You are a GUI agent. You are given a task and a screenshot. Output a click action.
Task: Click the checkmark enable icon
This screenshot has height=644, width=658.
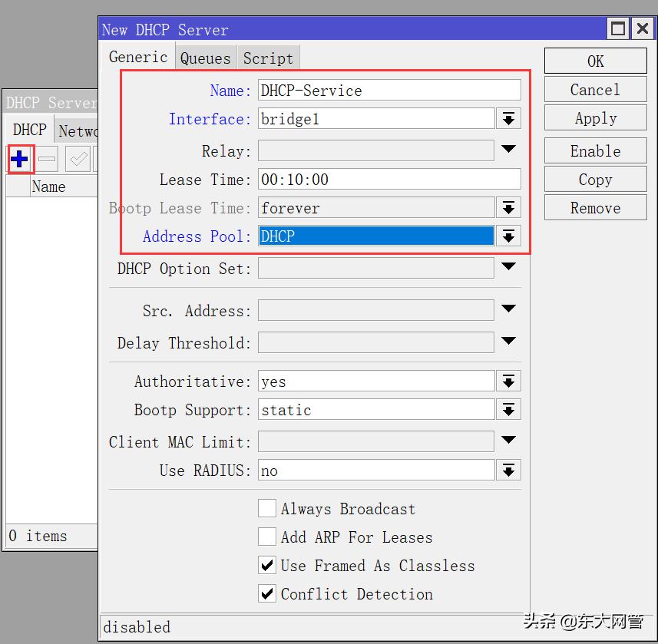(x=78, y=160)
